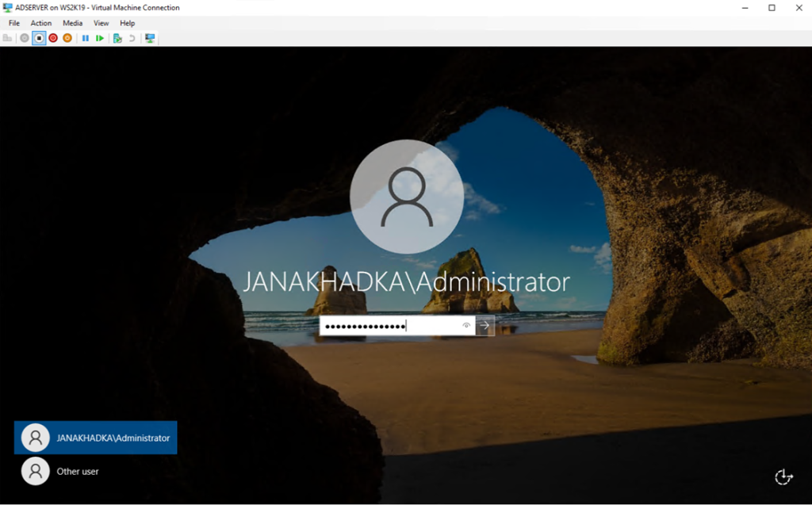The height and width of the screenshot is (505, 812).
Task: Click the Virtual Machine Connection title bar icon
Action: click(7, 8)
